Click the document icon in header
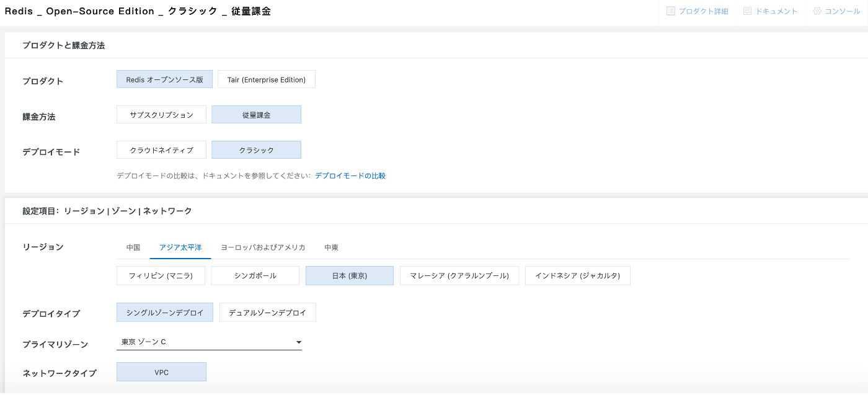This screenshot has height=395, width=868. (x=747, y=11)
